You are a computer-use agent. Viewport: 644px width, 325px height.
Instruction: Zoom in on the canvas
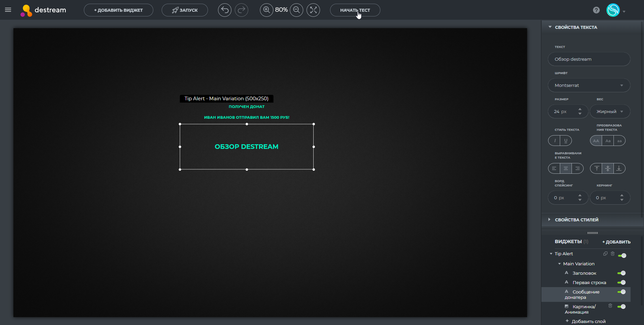[x=267, y=10]
